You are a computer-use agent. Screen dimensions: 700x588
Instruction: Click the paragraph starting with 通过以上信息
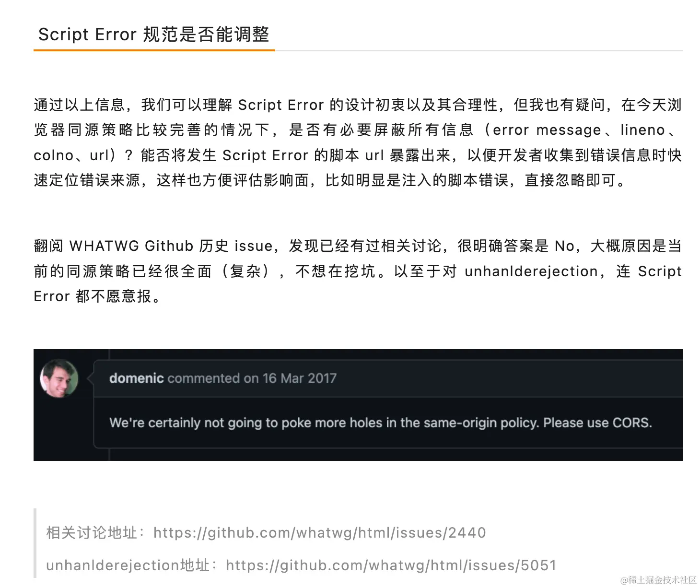point(358,142)
